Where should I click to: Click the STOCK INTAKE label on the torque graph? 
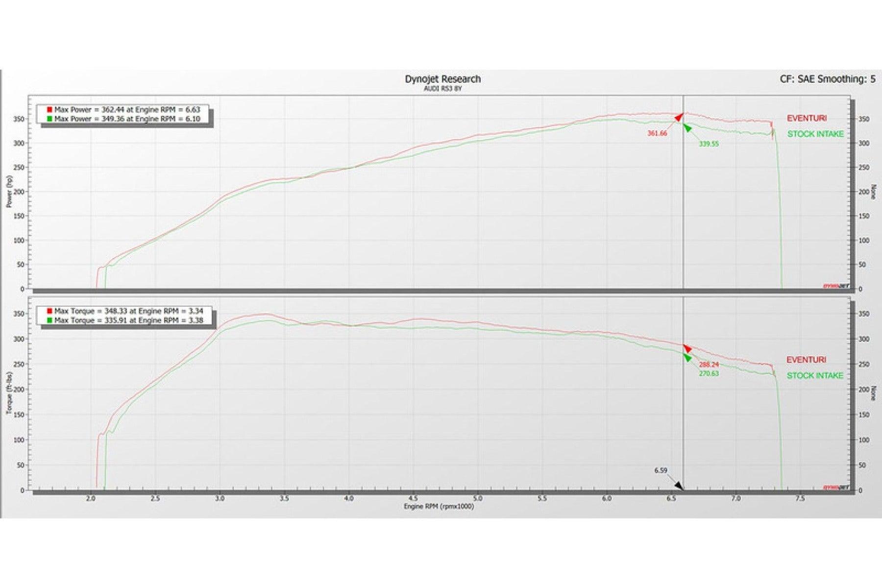(815, 375)
